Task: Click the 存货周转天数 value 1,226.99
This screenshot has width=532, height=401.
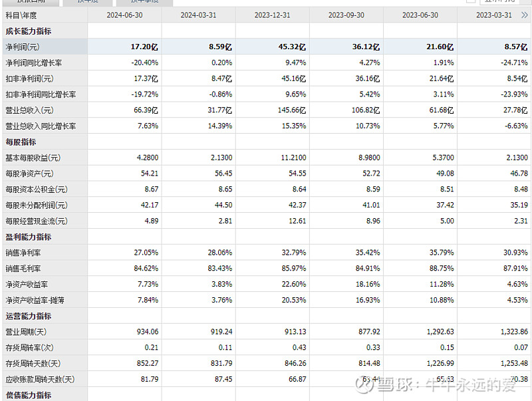Action: pos(440,364)
